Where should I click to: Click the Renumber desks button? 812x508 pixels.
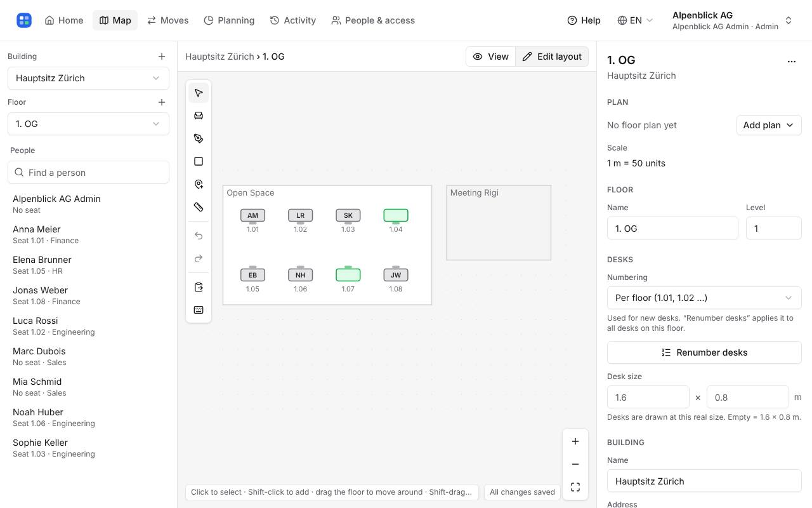[x=704, y=352]
